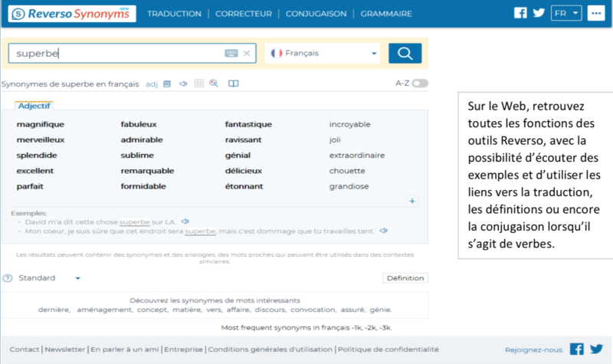The width and height of the screenshot is (613, 364).
Task: Open the FR interface language selector
Action: coord(567,14)
